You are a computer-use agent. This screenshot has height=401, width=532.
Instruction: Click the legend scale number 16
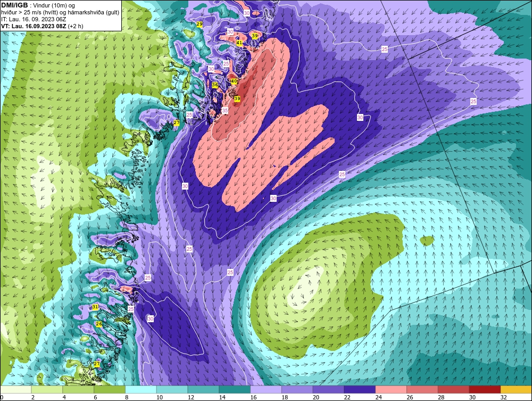(253, 397)
